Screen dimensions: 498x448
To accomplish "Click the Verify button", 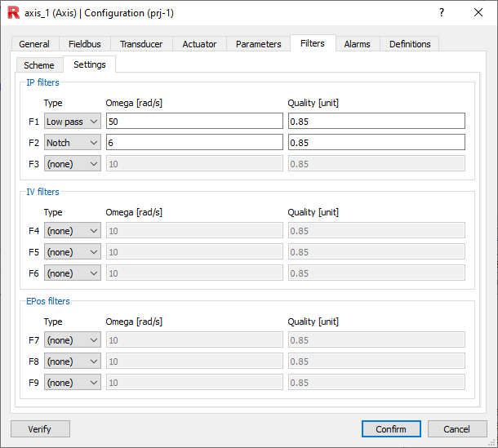I will pos(40,429).
